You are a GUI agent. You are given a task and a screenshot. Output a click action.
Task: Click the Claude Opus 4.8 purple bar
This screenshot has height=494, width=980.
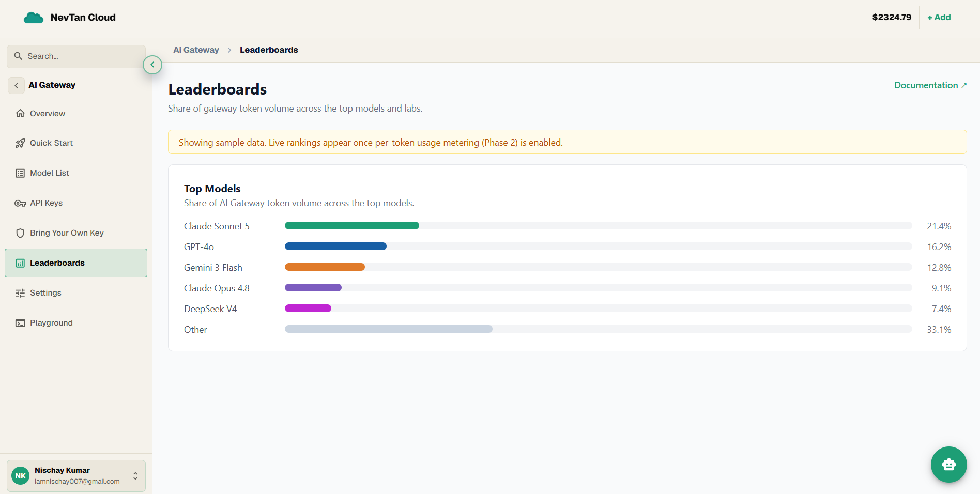click(x=313, y=288)
